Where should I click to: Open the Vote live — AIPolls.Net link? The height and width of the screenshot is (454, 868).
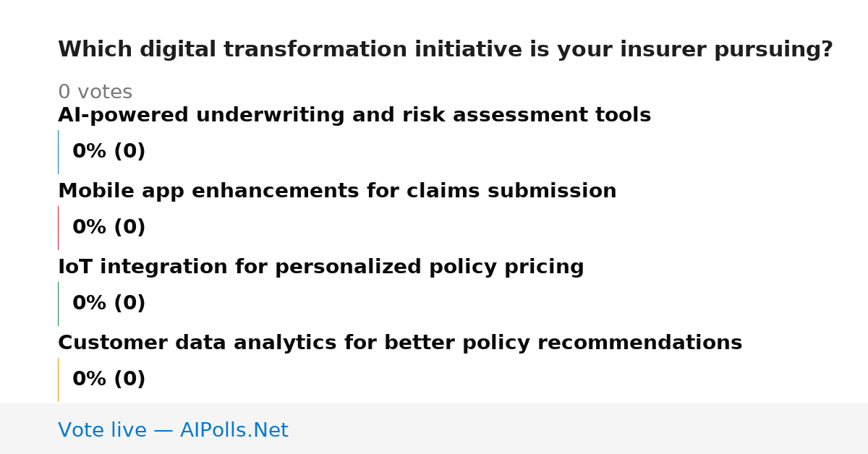[173, 431]
